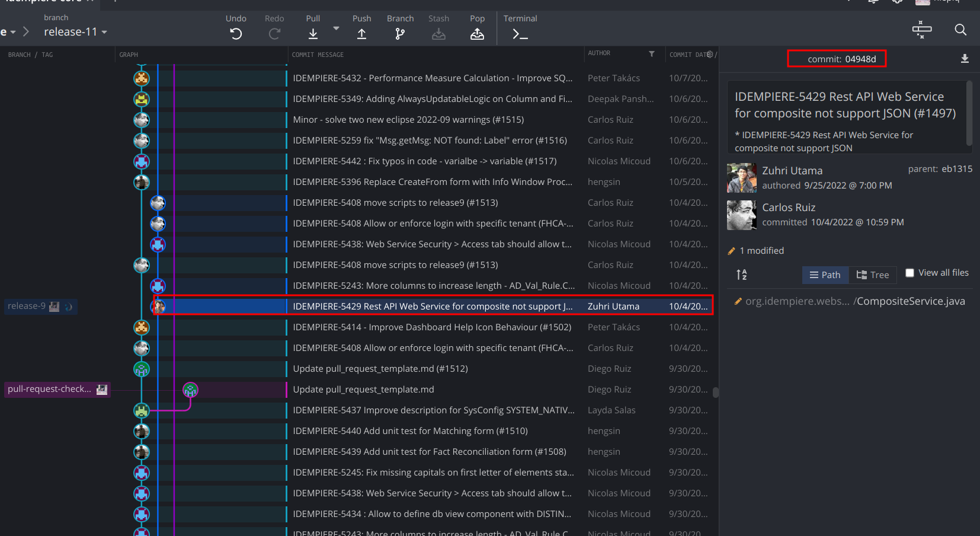Toggle file sort order icon
The width and height of the screenshot is (980, 536).
coord(742,275)
